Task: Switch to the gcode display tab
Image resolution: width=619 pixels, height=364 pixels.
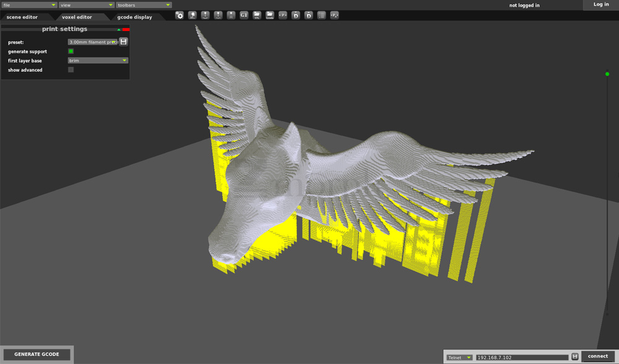Action: point(134,17)
